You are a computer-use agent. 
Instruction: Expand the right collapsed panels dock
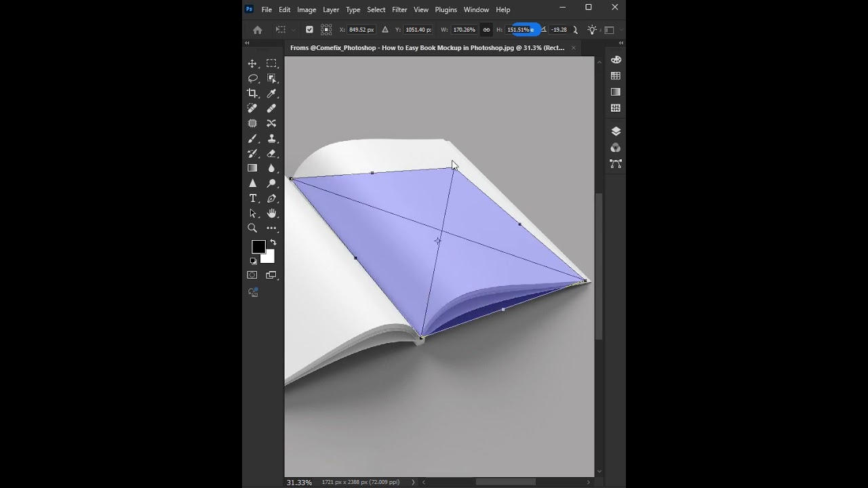621,43
